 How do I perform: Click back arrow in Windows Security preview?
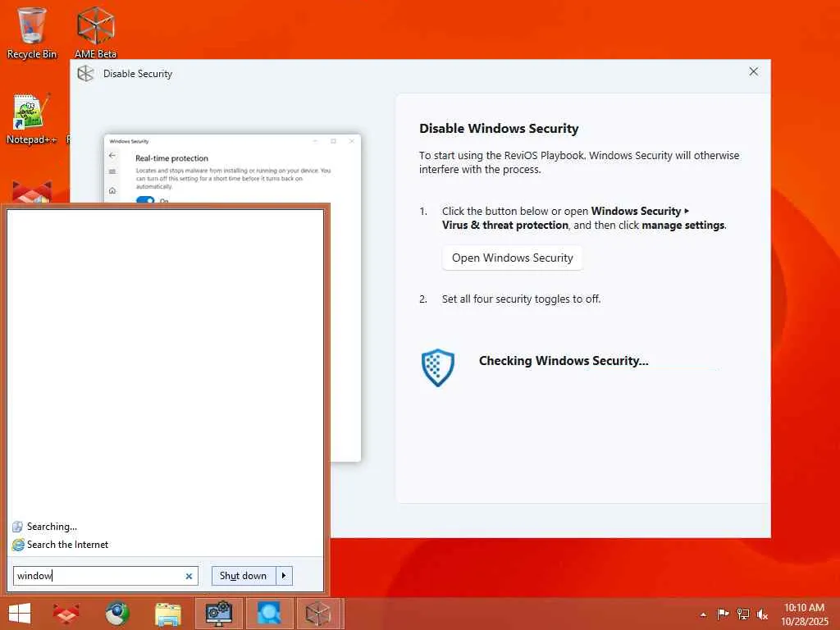point(112,155)
